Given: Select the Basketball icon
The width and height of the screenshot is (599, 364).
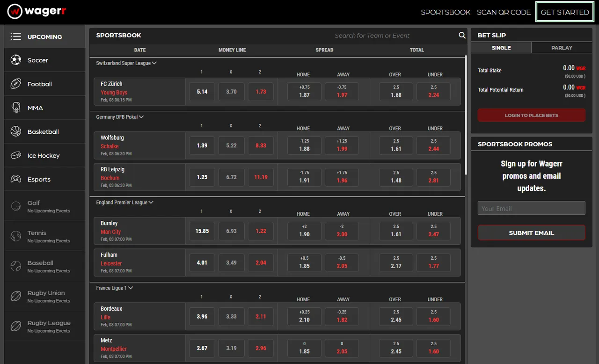Looking at the screenshot, I should (x=16, y=131).
